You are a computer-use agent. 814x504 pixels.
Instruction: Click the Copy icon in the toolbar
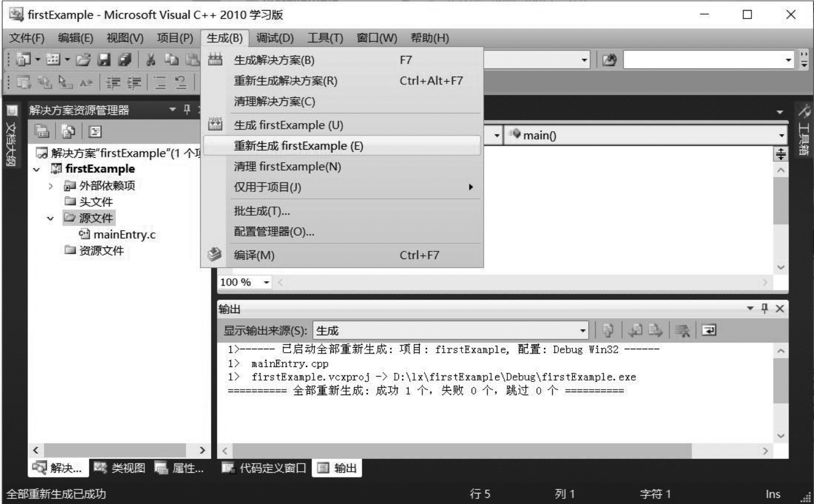(171, 59)
